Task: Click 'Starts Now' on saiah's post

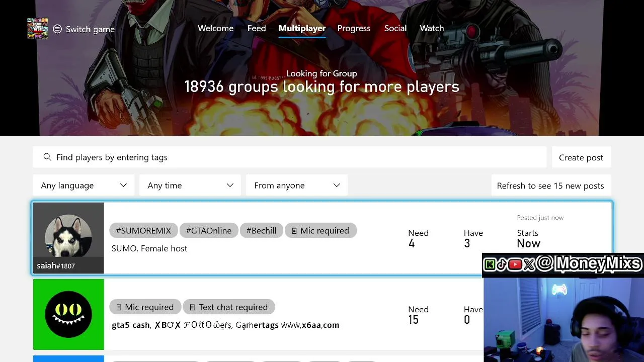Action: (528, 238)
